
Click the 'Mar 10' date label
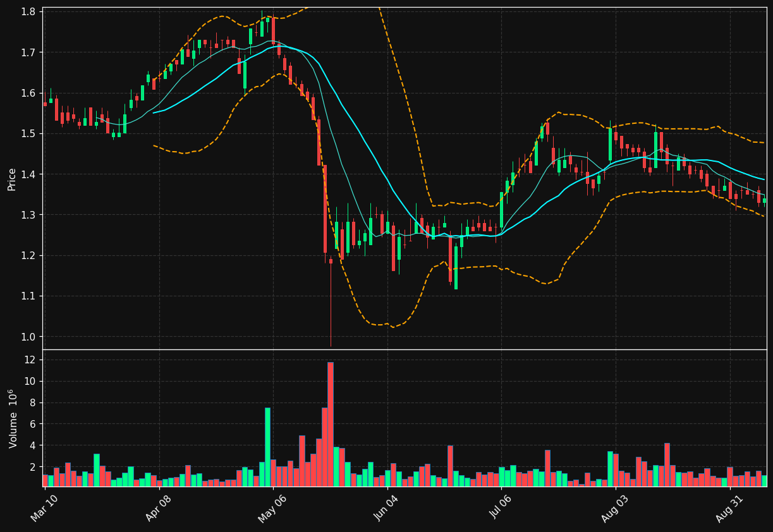(x=45, y=508)
